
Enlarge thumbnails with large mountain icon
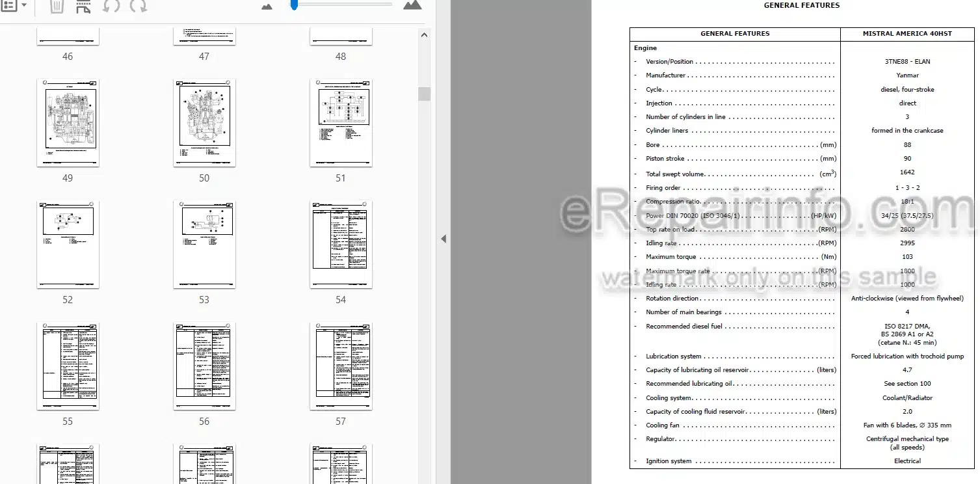click(x=412, y=5)
